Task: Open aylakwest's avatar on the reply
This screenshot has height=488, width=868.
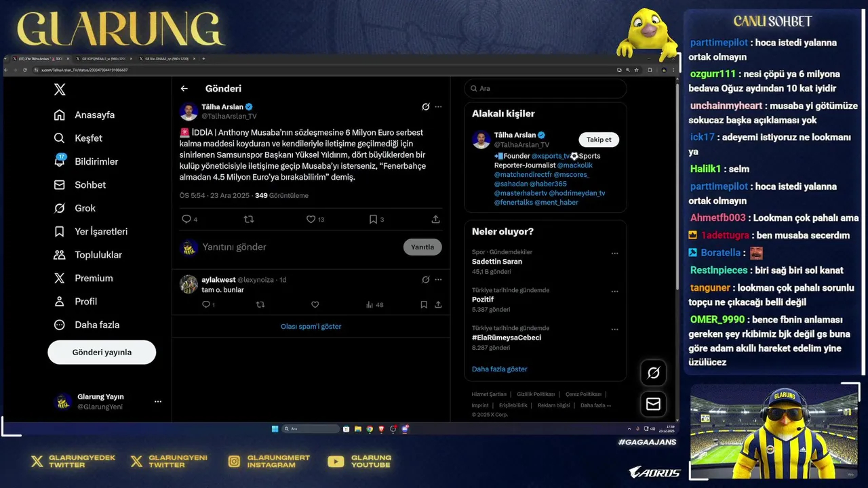Action: click(189, 284)
